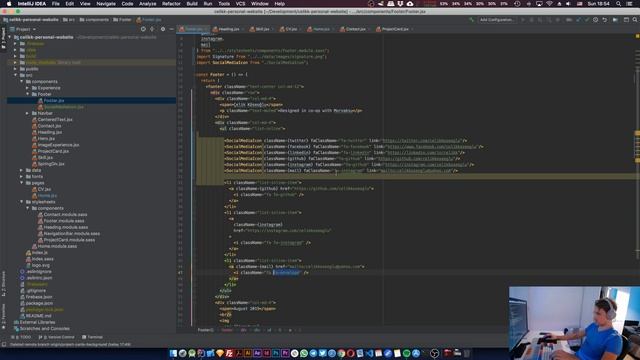Image resolution: width=640 pixels, height=360 pixels.
Task: Collapse the src folder
Action: [16, 75]
